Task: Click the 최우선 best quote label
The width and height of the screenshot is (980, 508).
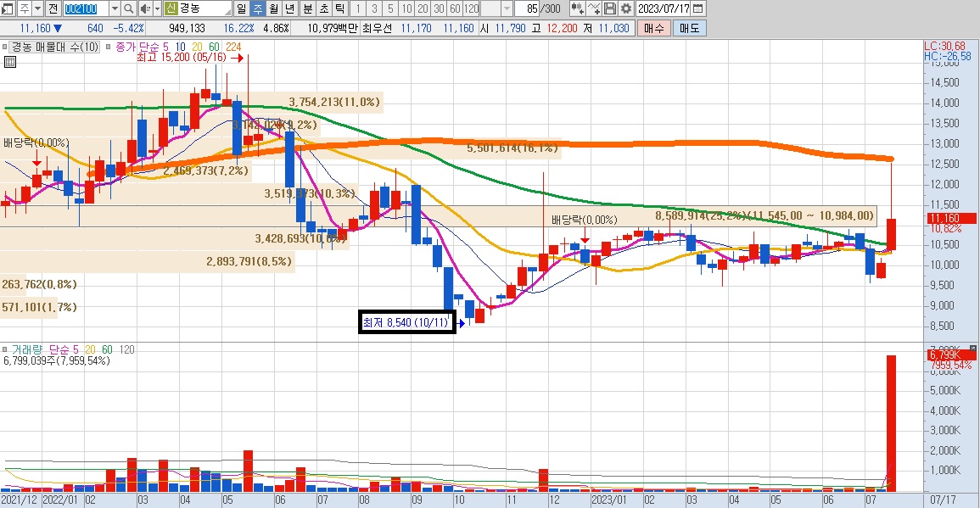Action: tap(378, 28)
